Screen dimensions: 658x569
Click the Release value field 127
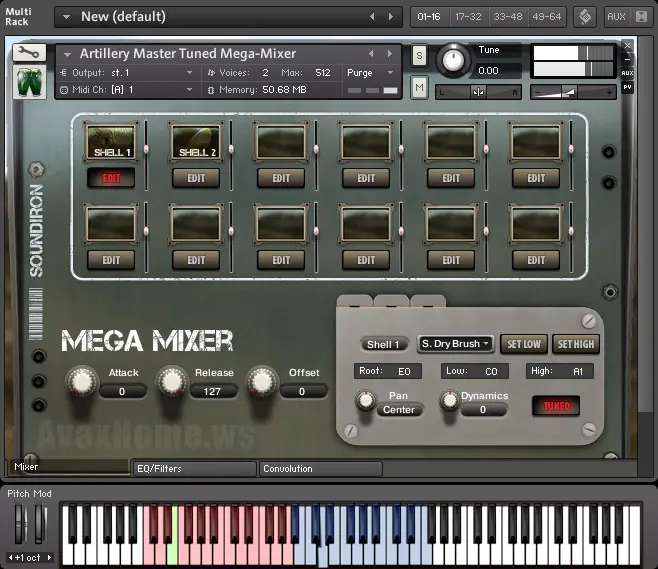click(212, 392)
